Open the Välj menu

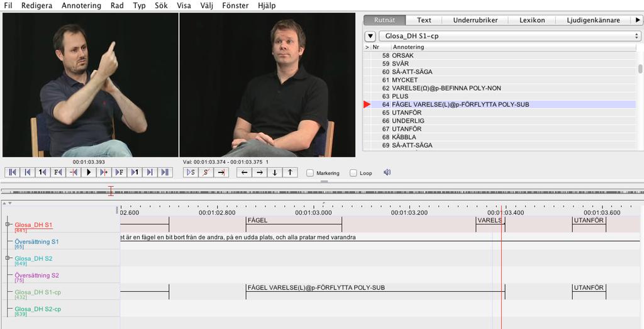(206, 5)
